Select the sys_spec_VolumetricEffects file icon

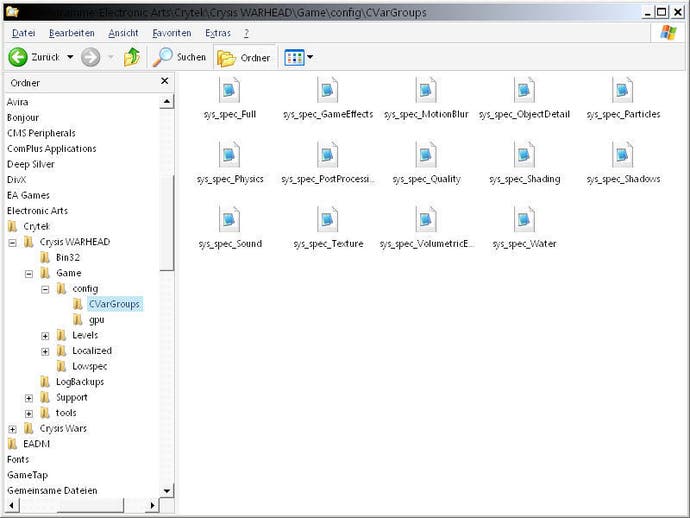pos(426,219)
